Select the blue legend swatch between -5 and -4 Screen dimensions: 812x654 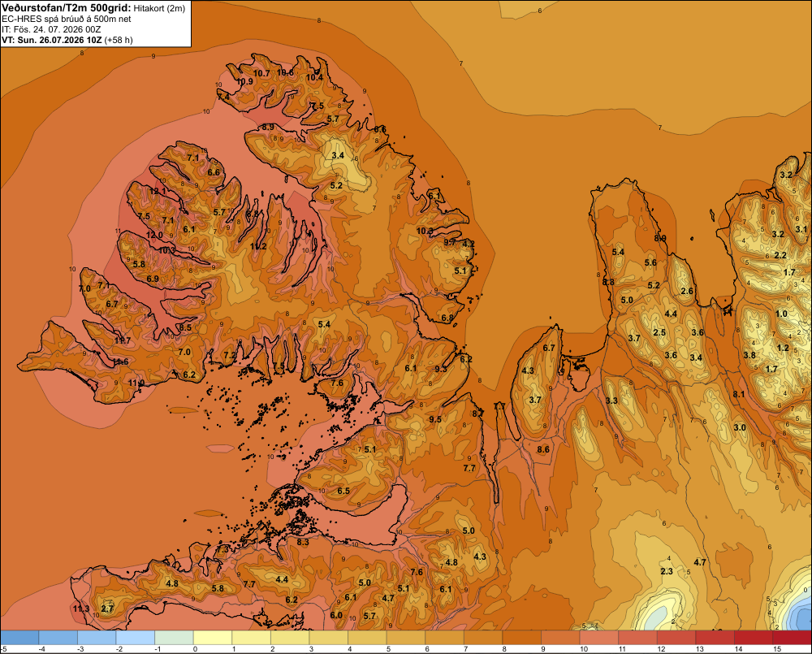19,637
